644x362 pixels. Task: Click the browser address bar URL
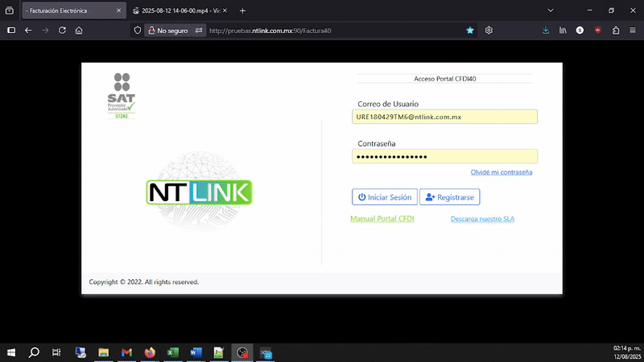point(270,31)
